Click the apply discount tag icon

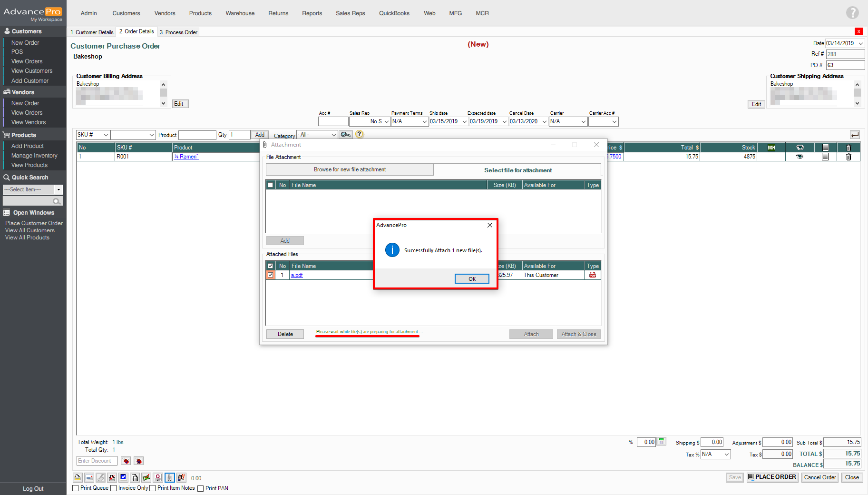pyautogui.click(x=126, y=461)
